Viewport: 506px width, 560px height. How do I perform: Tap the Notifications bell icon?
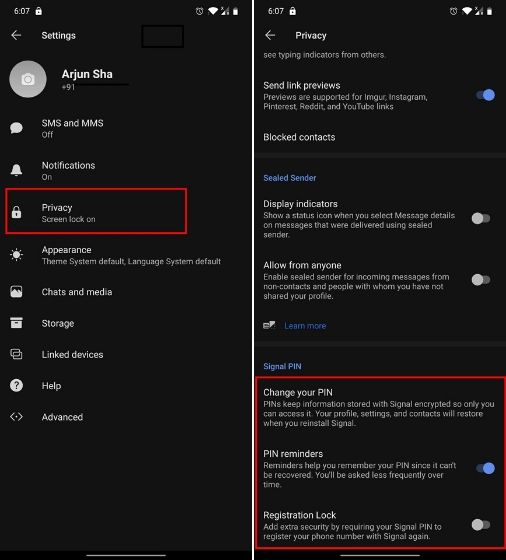point(16,170)
